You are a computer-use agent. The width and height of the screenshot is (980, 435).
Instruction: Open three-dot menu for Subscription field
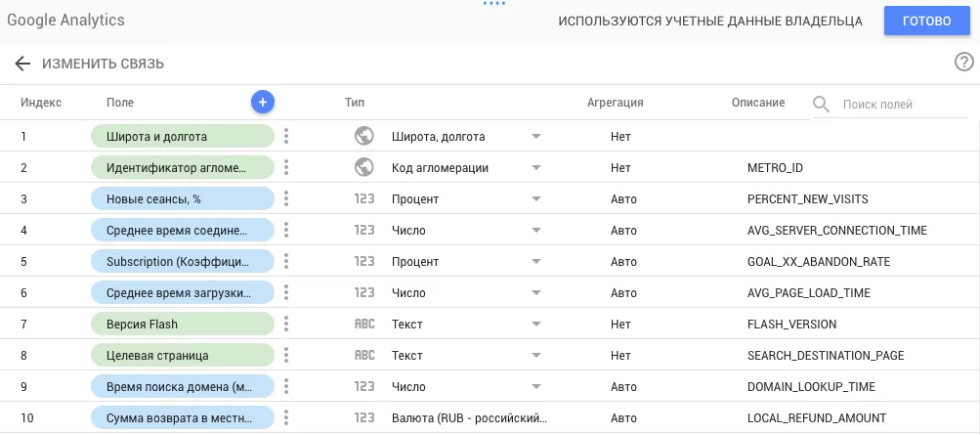[286, 261]
